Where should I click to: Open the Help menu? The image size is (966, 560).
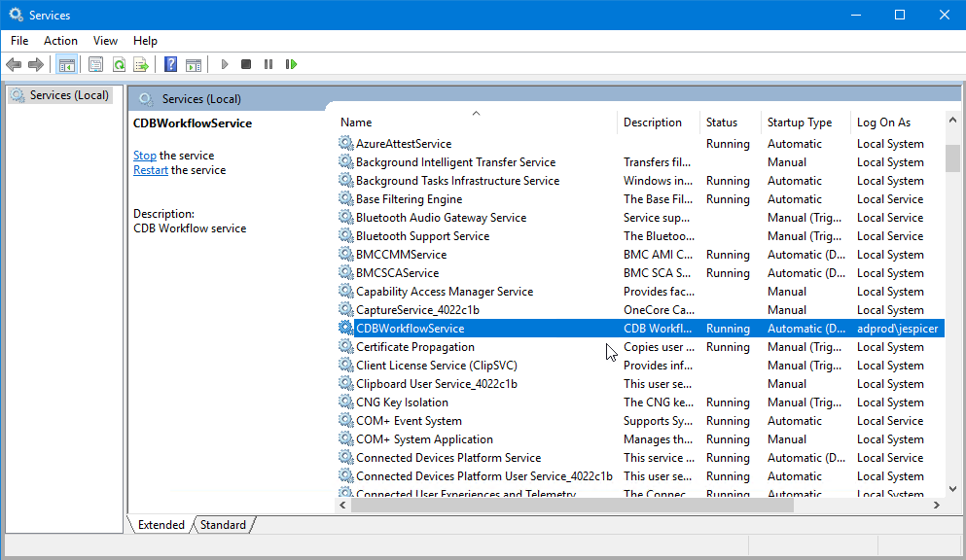[145, 41]
